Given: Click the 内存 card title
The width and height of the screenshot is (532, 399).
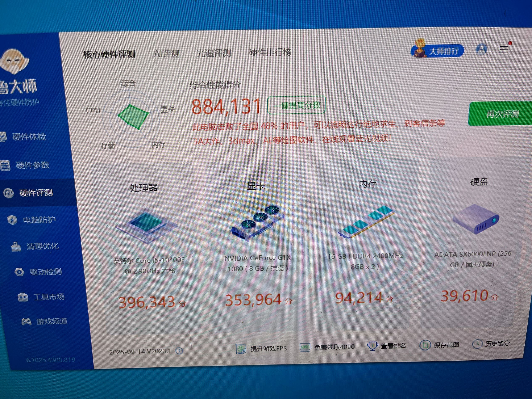Looking at the screenshot, I should [x=368, y=184].
